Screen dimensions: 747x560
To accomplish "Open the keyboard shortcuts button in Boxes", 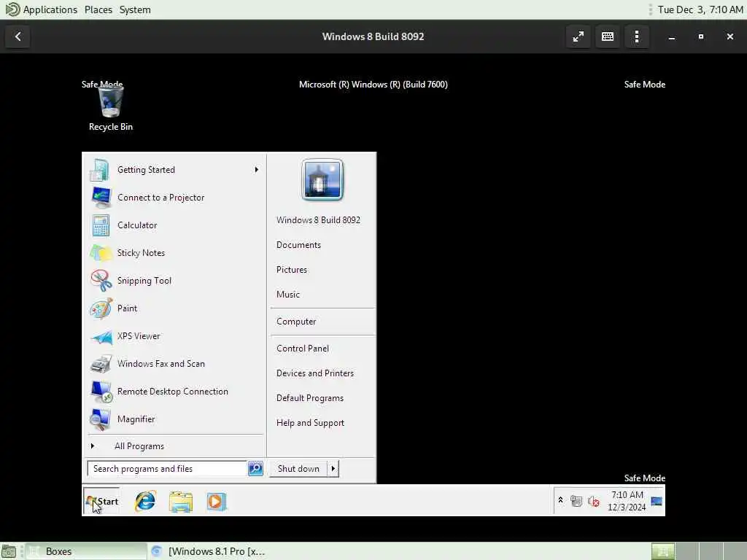I will (x=608, y=36).
